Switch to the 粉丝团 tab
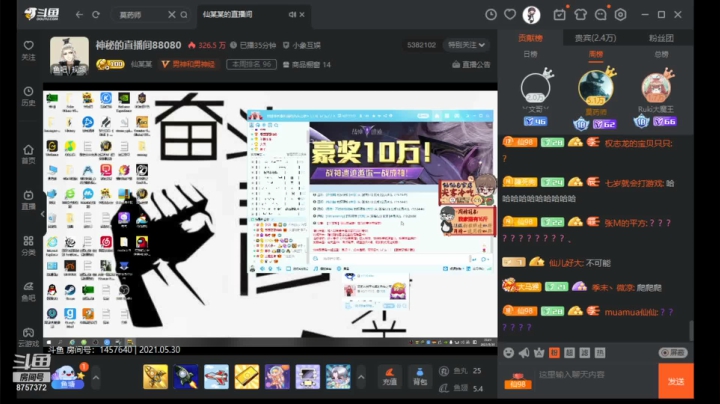This screenshot has width=720, height=404. [x=661, y=38]
